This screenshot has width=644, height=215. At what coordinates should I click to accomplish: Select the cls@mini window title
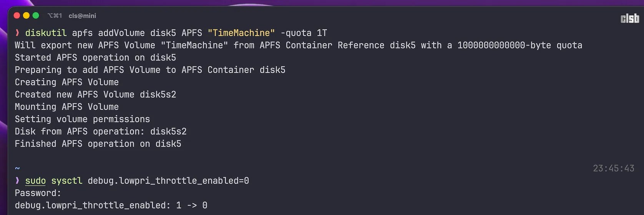tap(82, 16)
